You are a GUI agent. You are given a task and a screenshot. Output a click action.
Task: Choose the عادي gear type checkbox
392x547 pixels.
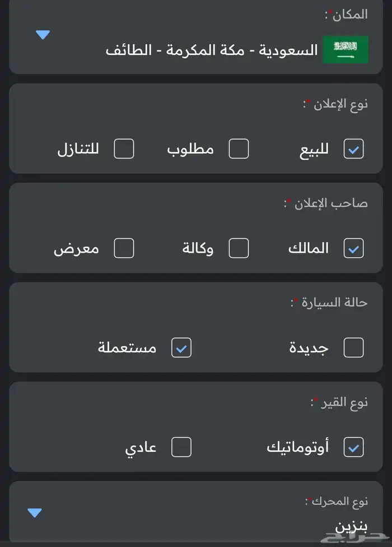coord(181,447)
